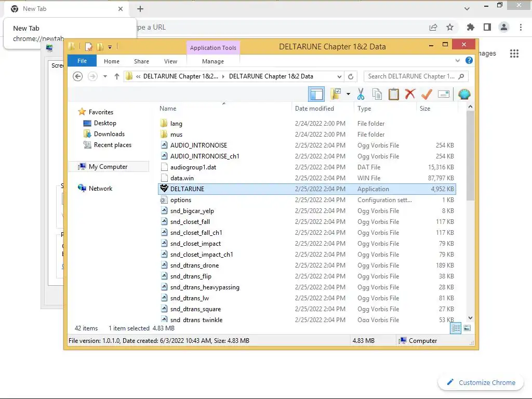Switch to the Share ribbon tab
532x399 pixels.
(x=141, y=61)
